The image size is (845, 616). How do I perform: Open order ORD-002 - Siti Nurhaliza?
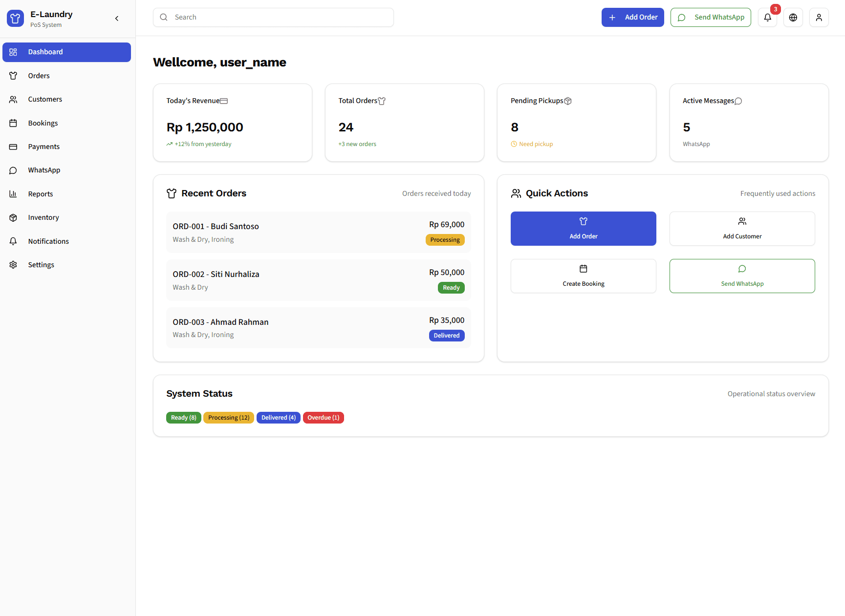click(x=319, y=280)
